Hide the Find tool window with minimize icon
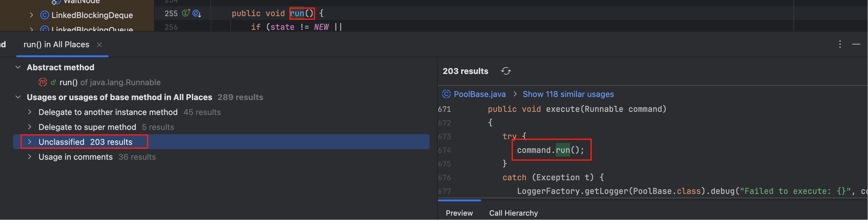 (x=856, y=44)
